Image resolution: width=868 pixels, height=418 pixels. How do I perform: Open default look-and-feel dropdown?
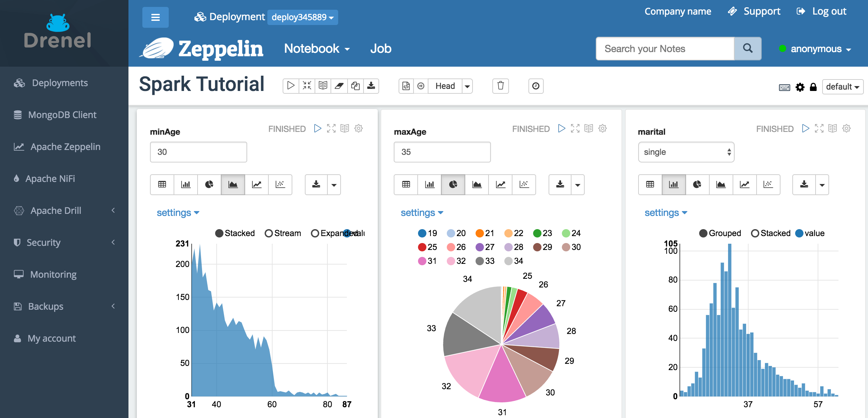(843, 87)
